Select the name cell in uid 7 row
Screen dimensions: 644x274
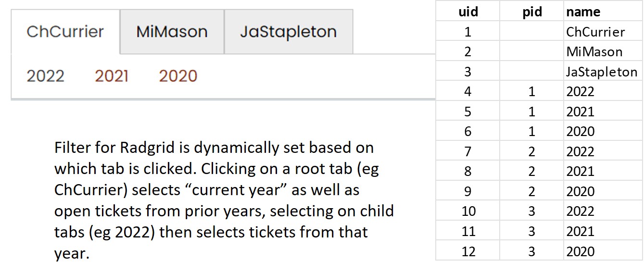[x=580, y=152]
